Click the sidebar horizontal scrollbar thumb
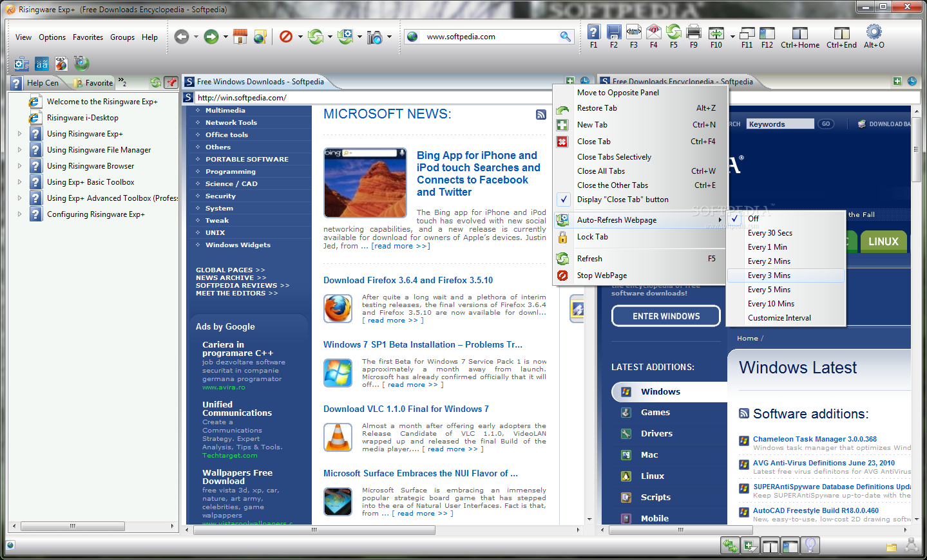Screen dimensions: 927x560 point(73,526)
